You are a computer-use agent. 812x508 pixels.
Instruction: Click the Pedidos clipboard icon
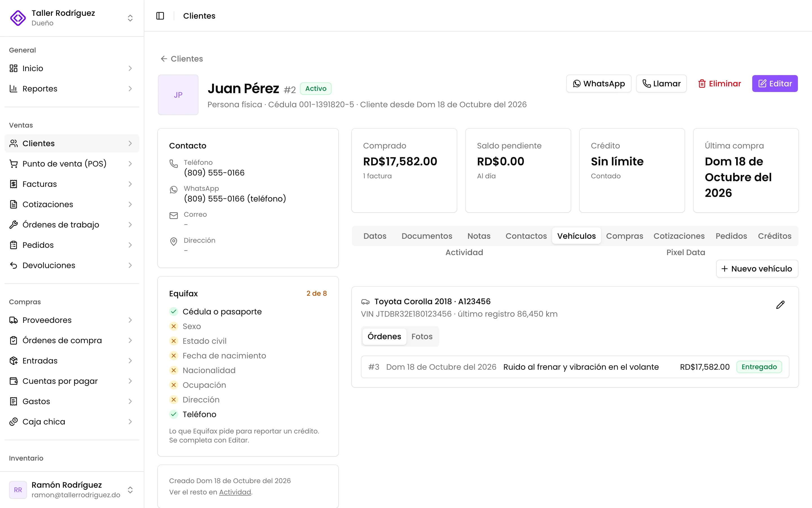coord(14,245)
